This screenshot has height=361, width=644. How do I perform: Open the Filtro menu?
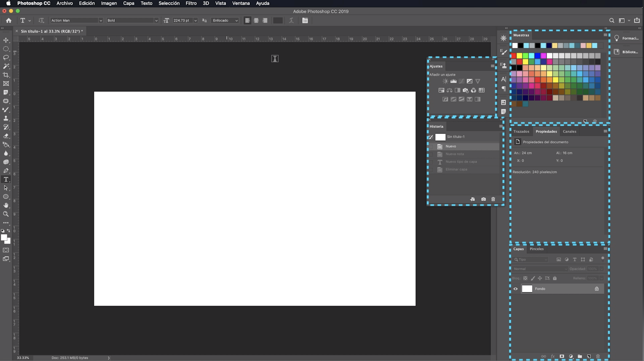(x=191, y=3)
